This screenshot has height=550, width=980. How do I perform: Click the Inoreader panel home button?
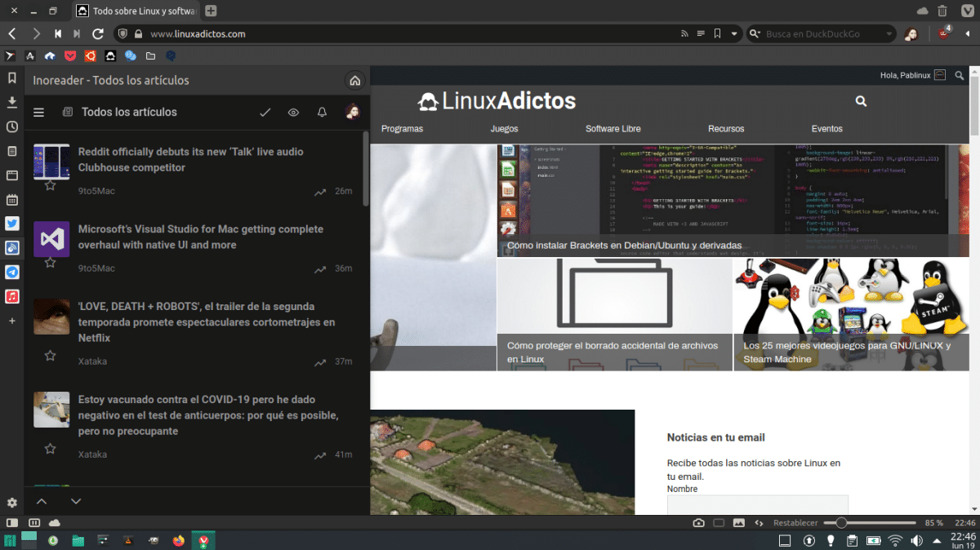tap(354, 81)
